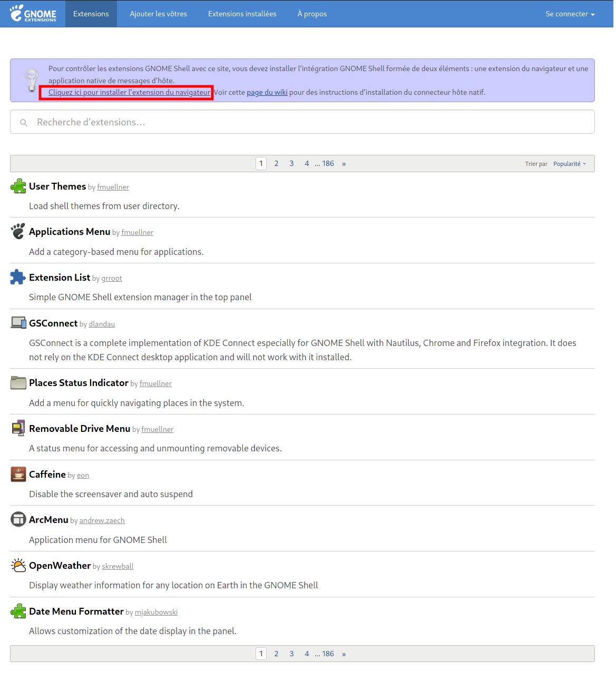
Task: Go to page 4 in top pagination
Action: pos(307,164)
